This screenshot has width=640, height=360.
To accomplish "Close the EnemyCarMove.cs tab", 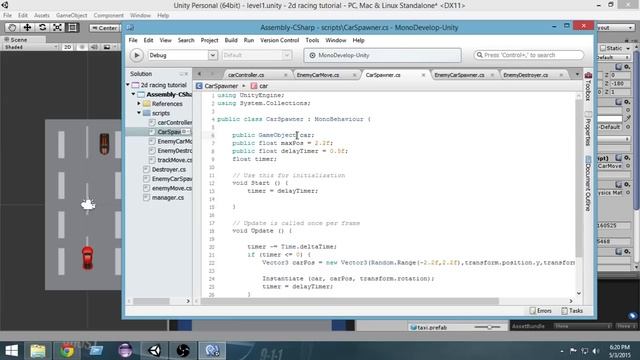I will (354, 75).
